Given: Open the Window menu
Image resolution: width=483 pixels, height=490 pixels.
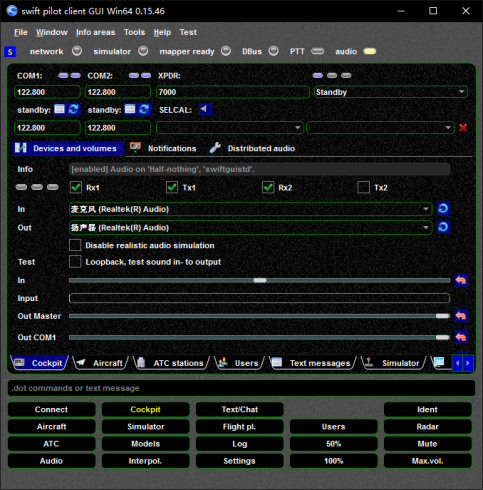Looking at the screenshot, I should [52, 32].
